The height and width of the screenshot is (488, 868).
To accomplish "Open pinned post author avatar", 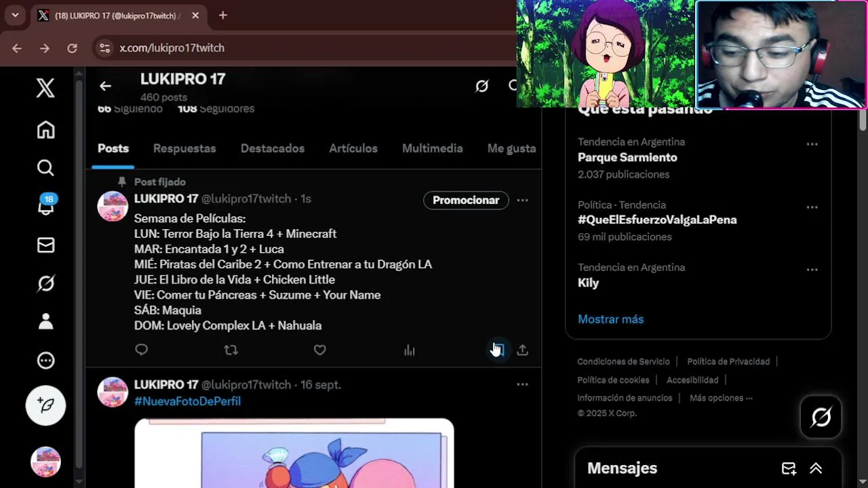I will (113, 206).
